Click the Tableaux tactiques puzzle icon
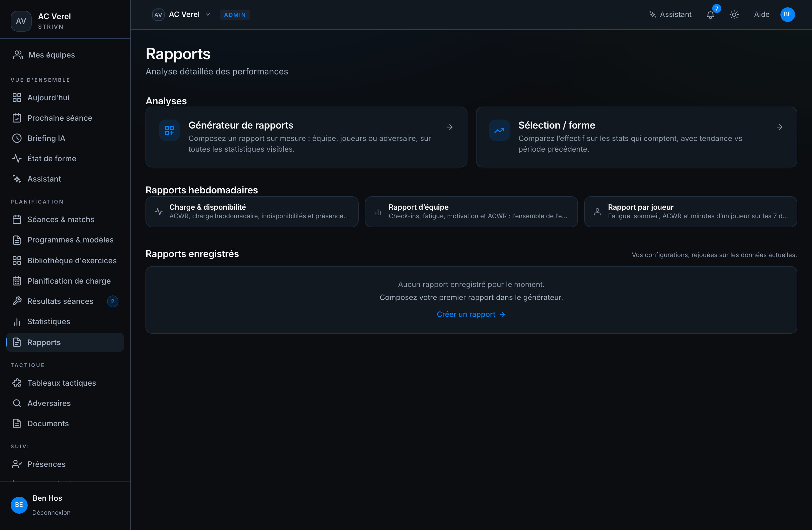Image resolution: width=812 pixels, height=530 pixels. [17, 383]
